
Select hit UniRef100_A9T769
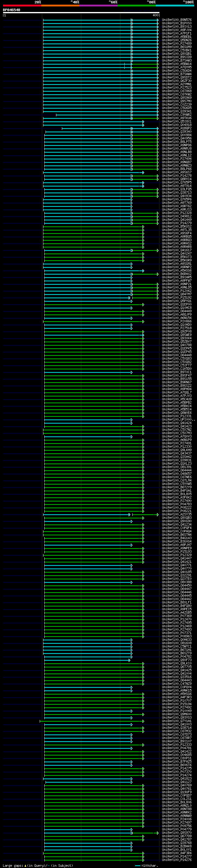[x=177, y=203]
